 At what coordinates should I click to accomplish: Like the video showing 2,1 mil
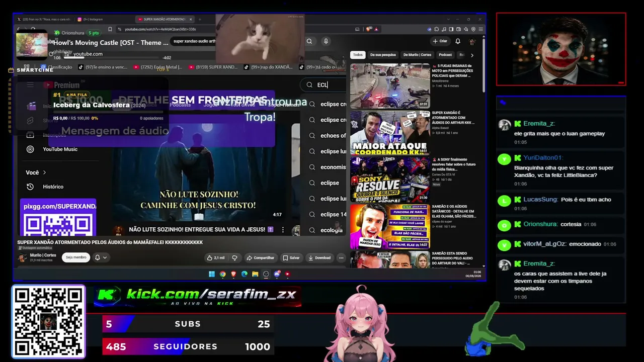pyautogui.click(x=215, y=258)
